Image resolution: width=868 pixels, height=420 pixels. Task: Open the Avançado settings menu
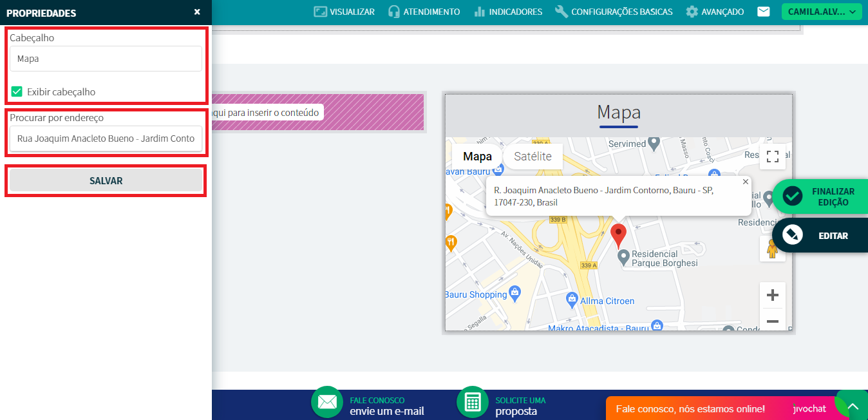(x=715, y=12)
